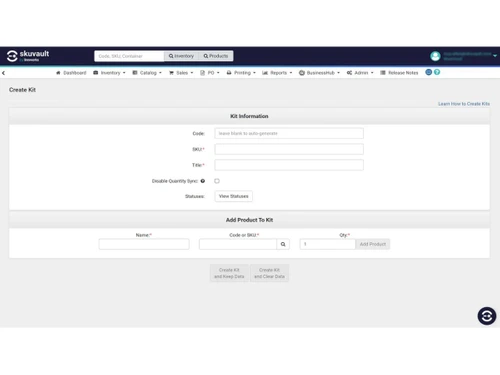Image resolution: width=500 pixels, height=375 pixels.
Task: Focus the Code, SKU, Container search box
Action: pyautogui.click(x=129, y=56)
